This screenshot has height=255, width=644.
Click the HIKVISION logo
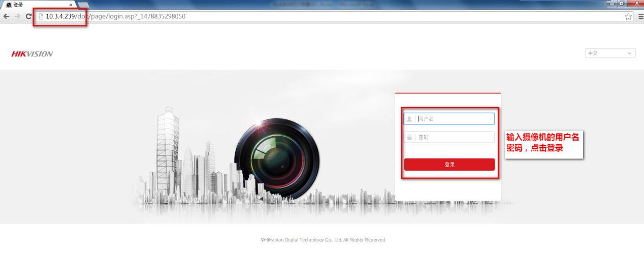click(x=32, y=54)
